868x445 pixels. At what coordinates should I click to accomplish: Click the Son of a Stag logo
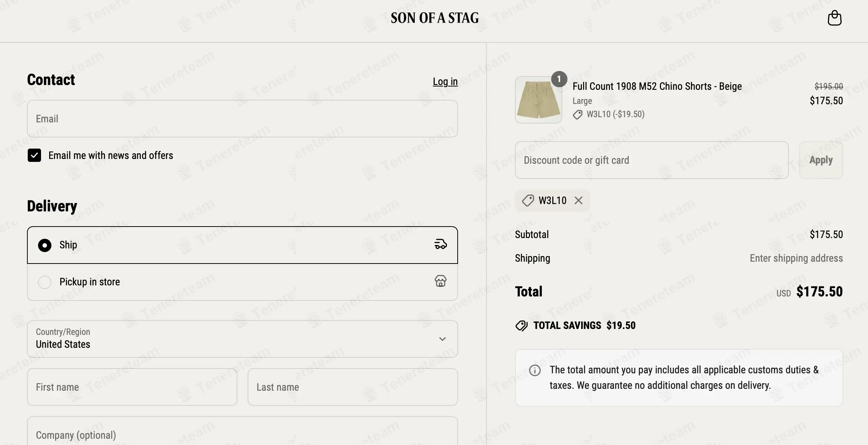click(x=435, y=18)
